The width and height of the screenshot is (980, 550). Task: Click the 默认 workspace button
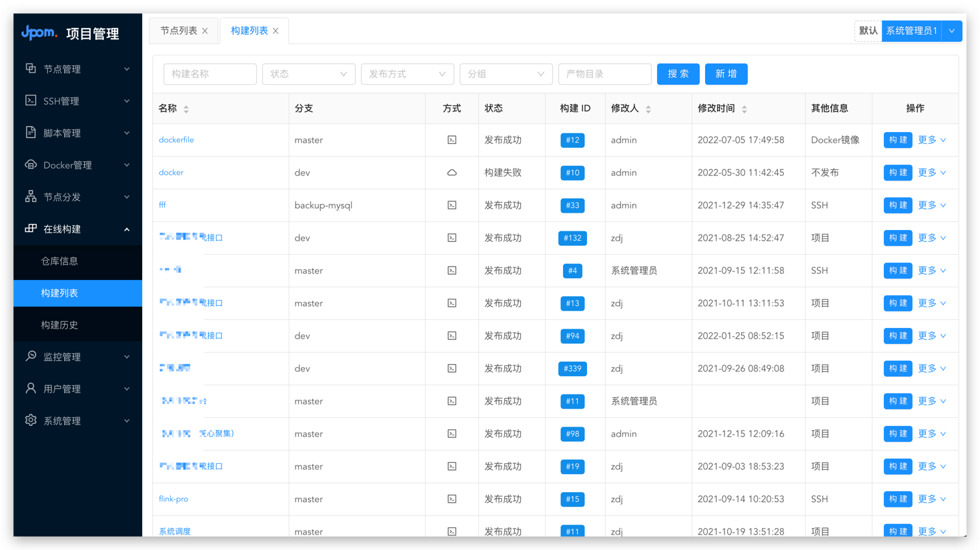click(868, 31)
